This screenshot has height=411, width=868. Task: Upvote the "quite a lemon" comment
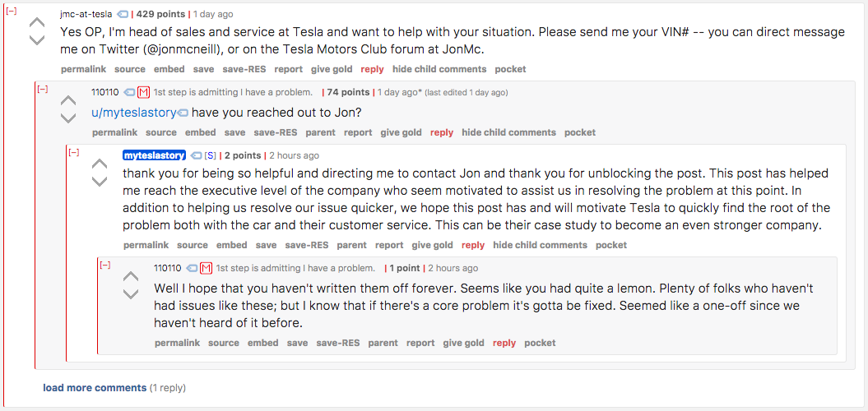click(x=131, y=276)
